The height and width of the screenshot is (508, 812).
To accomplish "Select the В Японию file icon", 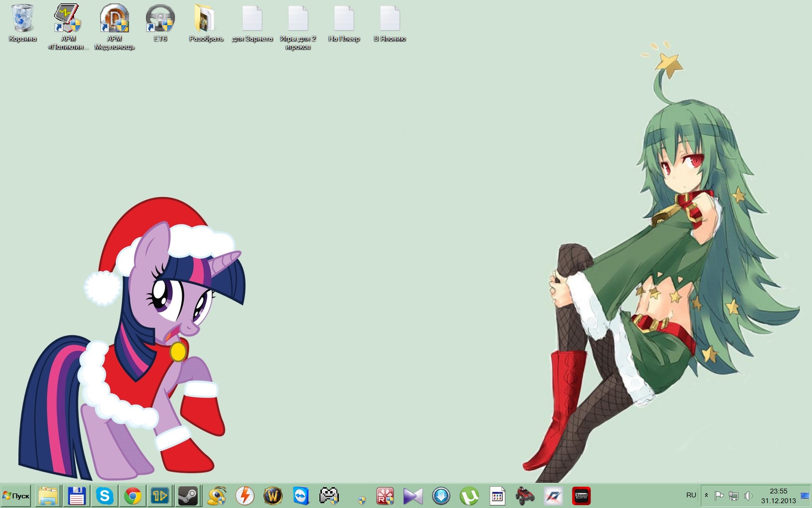I will [390, 23].
